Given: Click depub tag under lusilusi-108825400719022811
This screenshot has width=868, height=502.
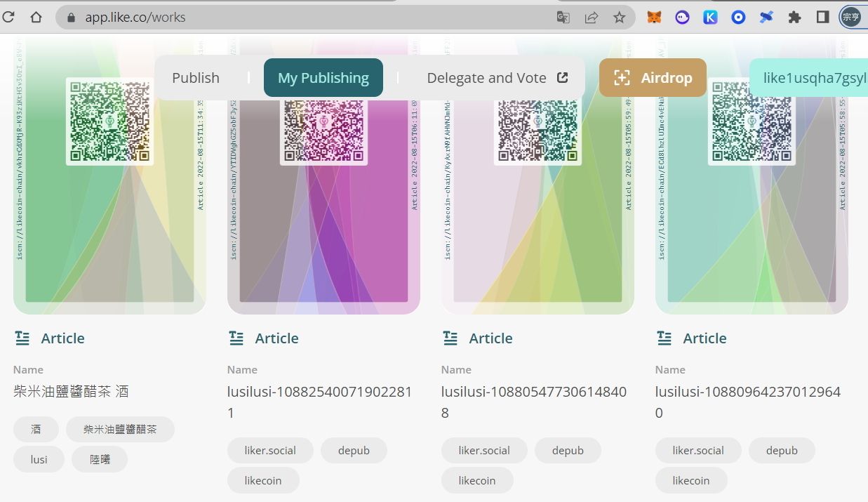Looking at the screenshot, I should pos(354,450).
